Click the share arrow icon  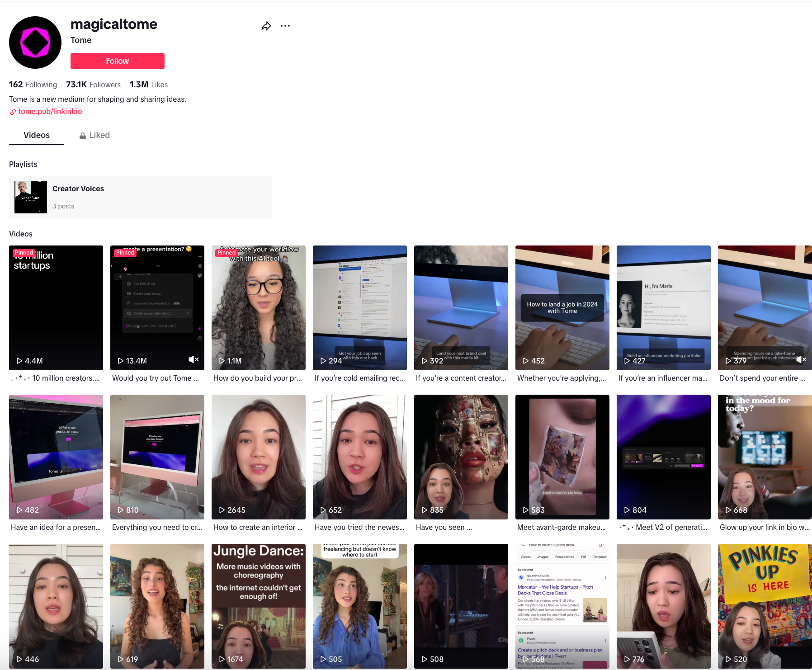pyautogui.click(x=266, y=26)
